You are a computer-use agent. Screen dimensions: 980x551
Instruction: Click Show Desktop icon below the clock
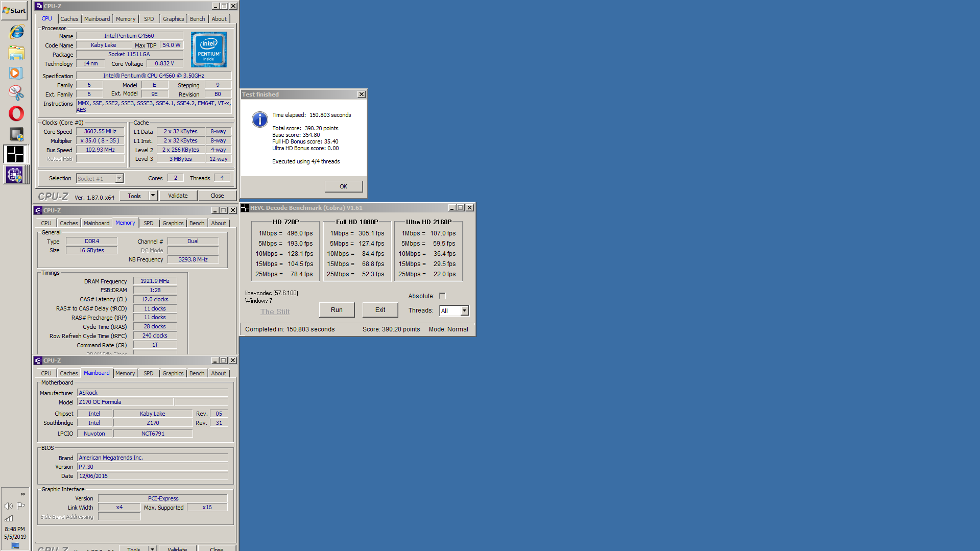tap(15, 546)
